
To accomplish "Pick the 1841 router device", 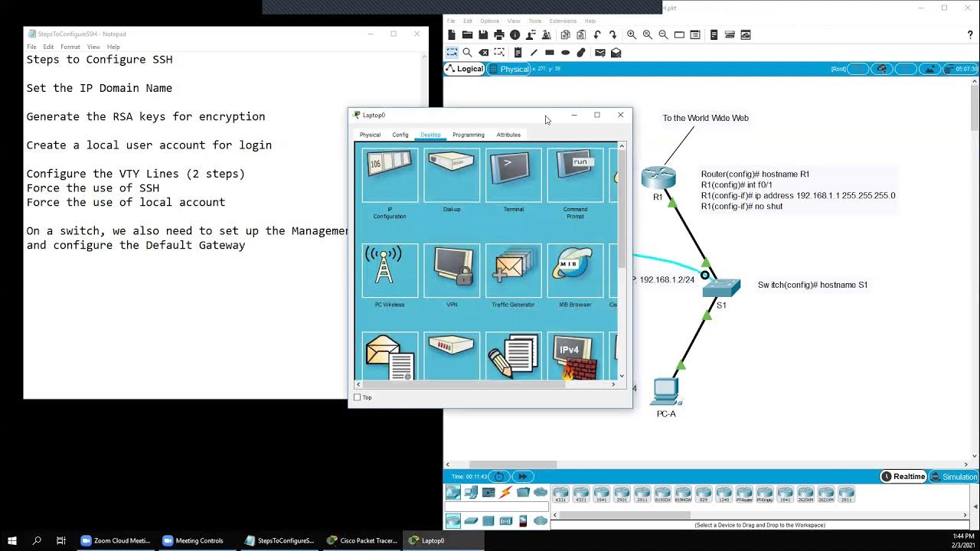I will [x=785, y=494].
